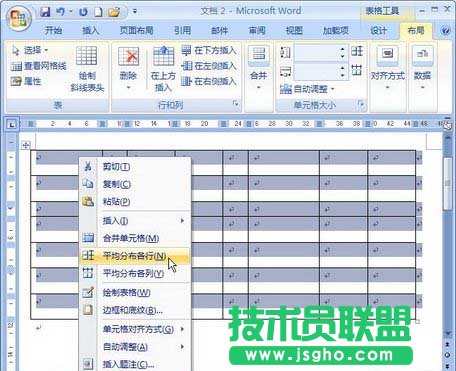The image size is (456, 371).
Task: Open the round Office button menu
Action: (19, 18)
